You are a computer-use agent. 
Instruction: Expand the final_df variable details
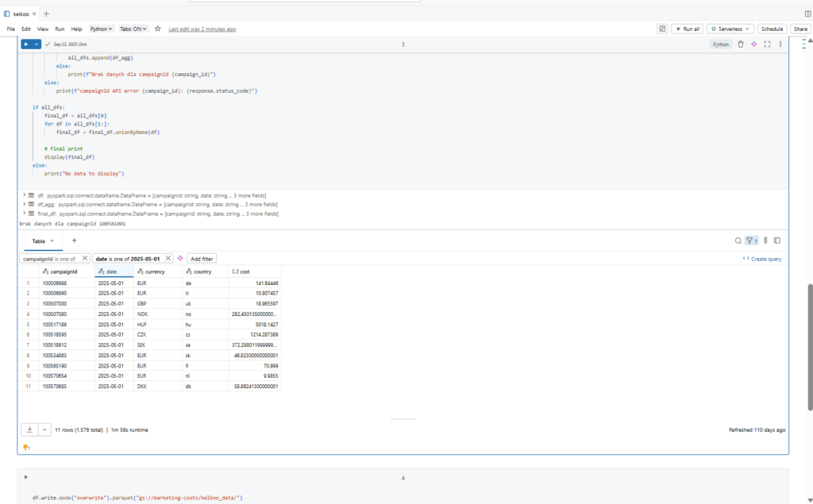pos(23,214)
